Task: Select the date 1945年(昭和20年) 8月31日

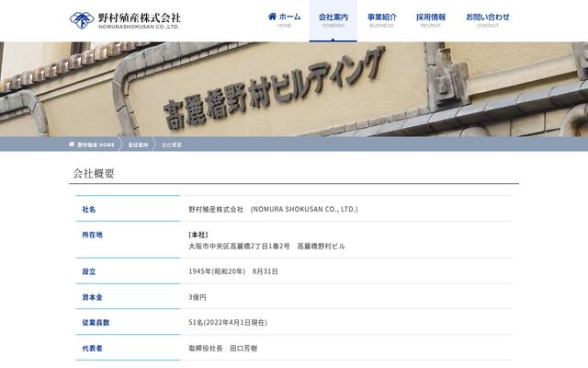Action: pyautogui.click(x=233, y=271)
